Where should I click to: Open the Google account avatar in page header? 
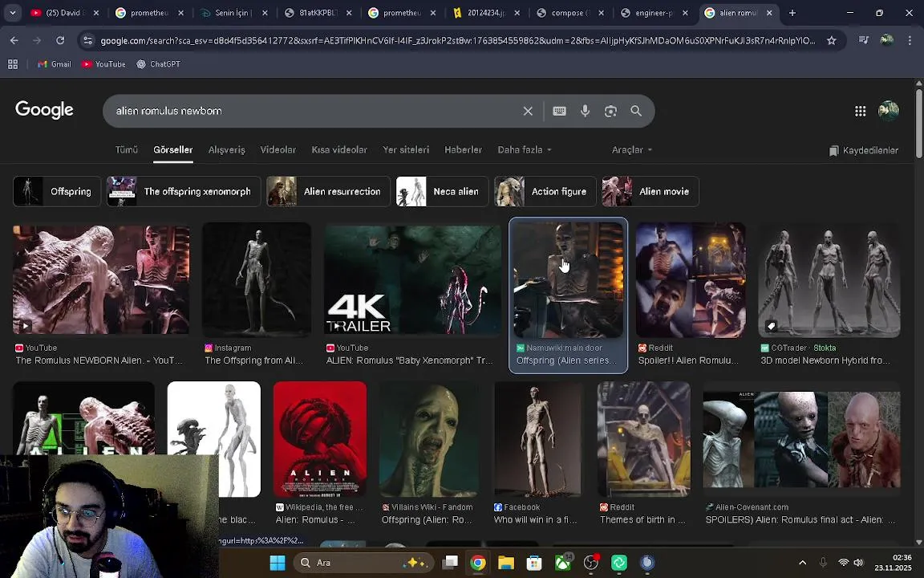(888, 110)
